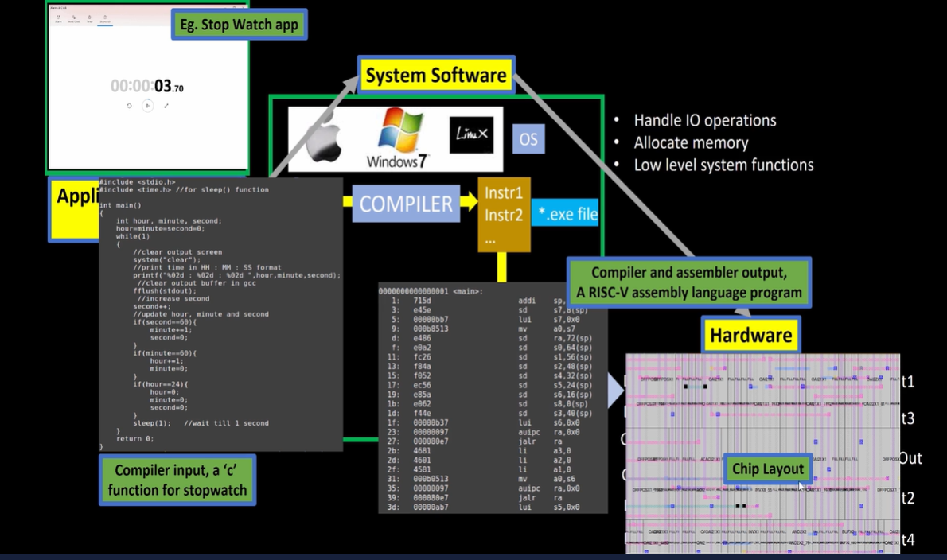Click the Eg. Stop Watch app caption
Screen dimensions: 947x560
pos(239,24)
